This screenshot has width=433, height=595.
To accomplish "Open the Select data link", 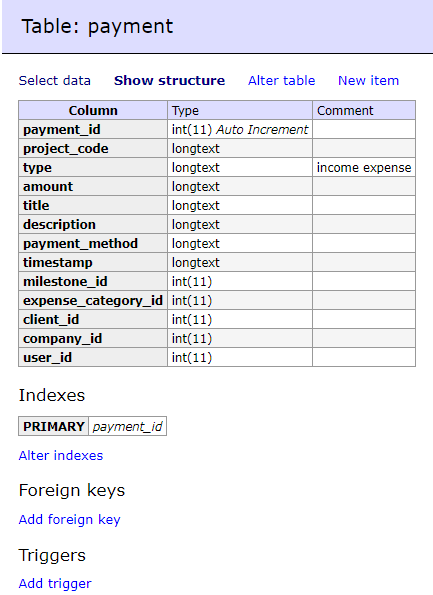I will coord(55,80).
